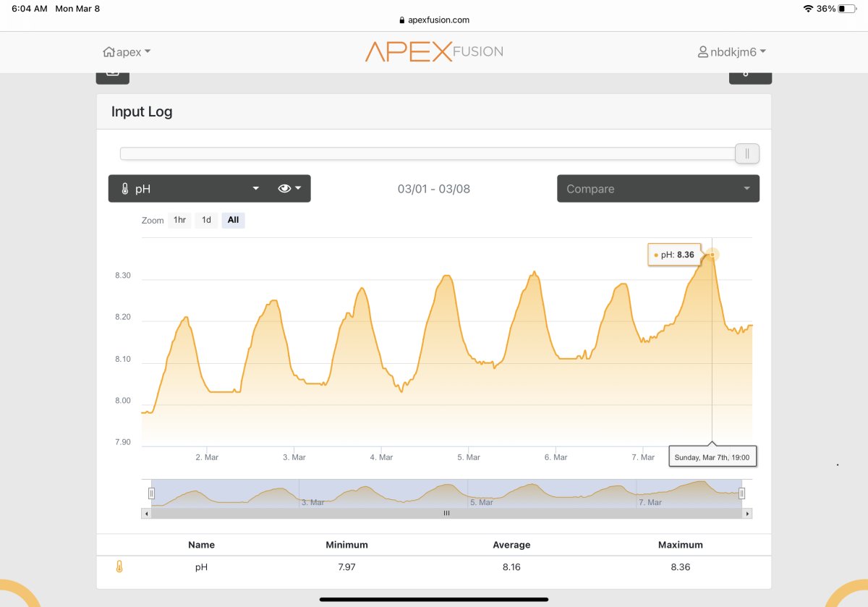Viewport: 868px width, 607px height.
Task: Click the navigator scrollbar right arrow
Action: pyautogui.click(x=747, y=514)
